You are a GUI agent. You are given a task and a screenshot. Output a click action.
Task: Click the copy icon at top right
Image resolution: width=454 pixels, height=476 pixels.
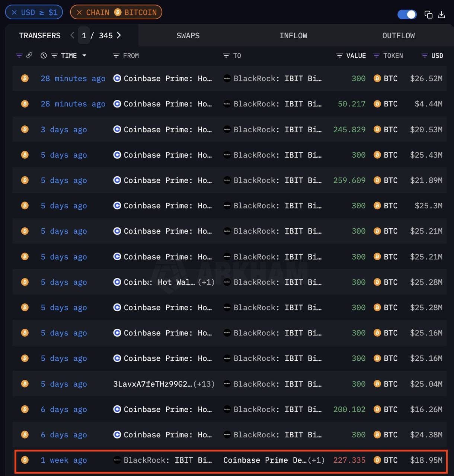coord(428,15)
